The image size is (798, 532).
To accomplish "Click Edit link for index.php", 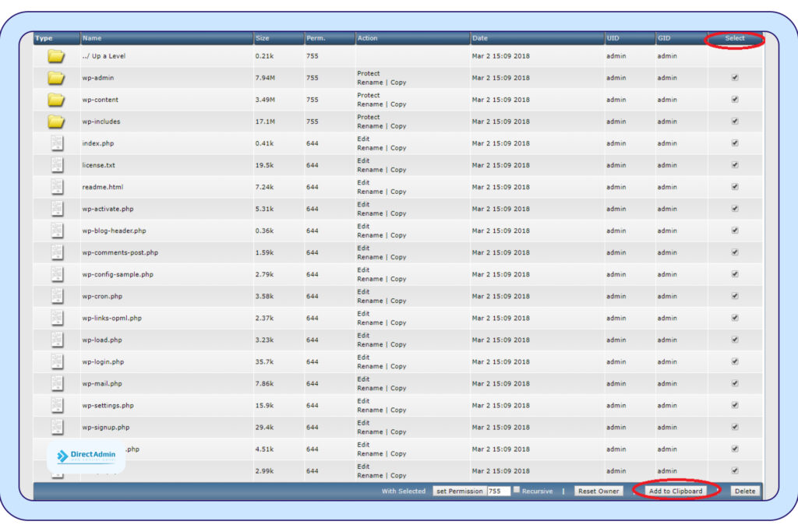I will 363,139.
